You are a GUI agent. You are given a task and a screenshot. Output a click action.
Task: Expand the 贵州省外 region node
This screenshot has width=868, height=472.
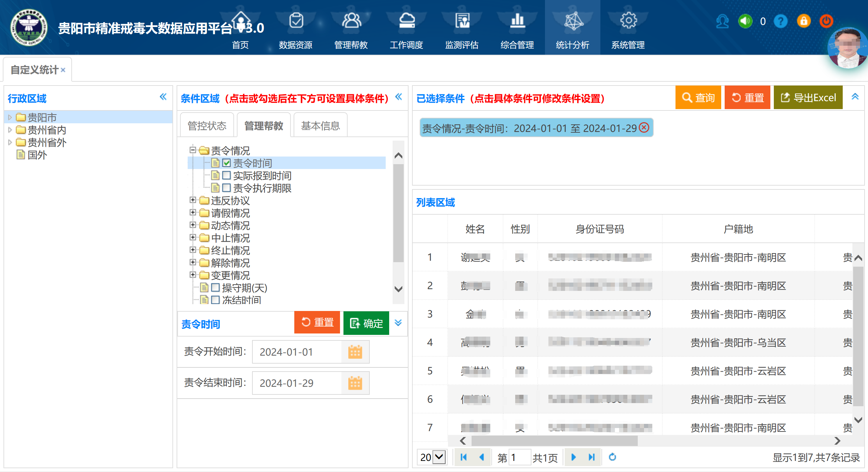(x=10, y=142)
